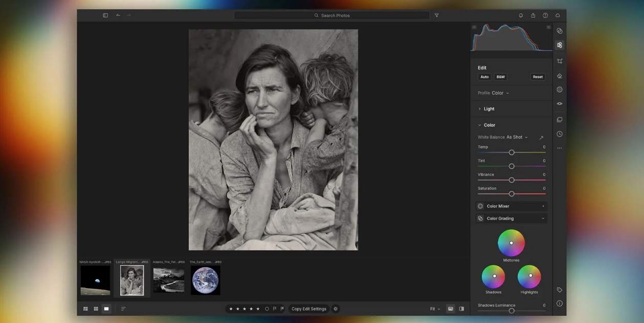Select the Red Eye tool icon
Screen dimensions: 644x323
point(560,104)
